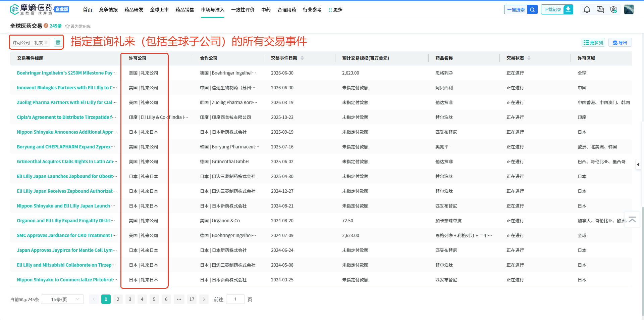Click the pagination ellipsis button
This screenshot has height=320, width=644.
pos(179,299)
